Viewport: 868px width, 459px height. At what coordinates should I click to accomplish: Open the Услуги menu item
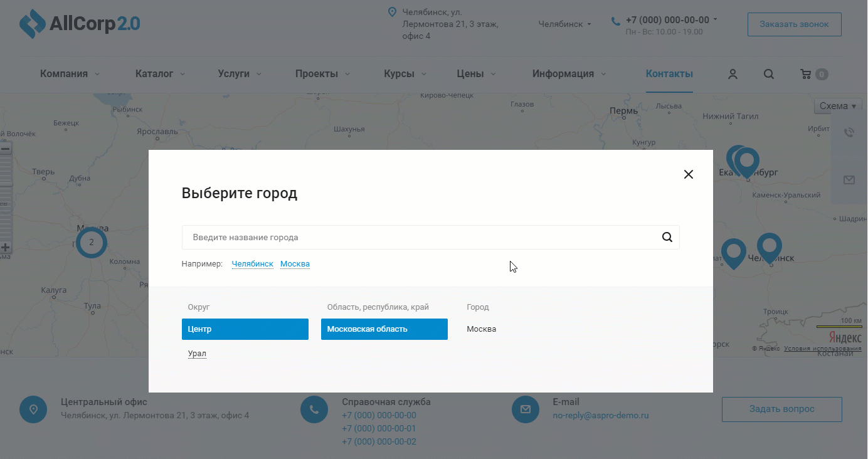(239, 74)
